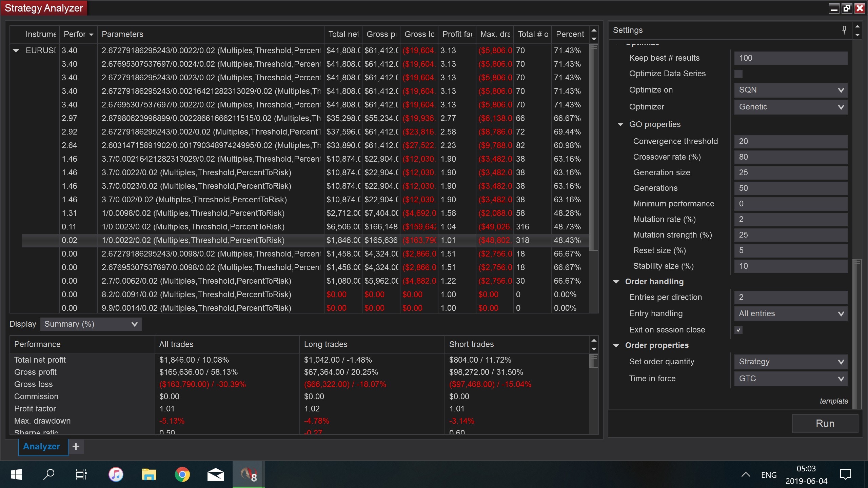Image resolution: width=868 pixels, height=488 pixels.
Task: Launch iTunes from the taskbar
Action: coord(116,474)
